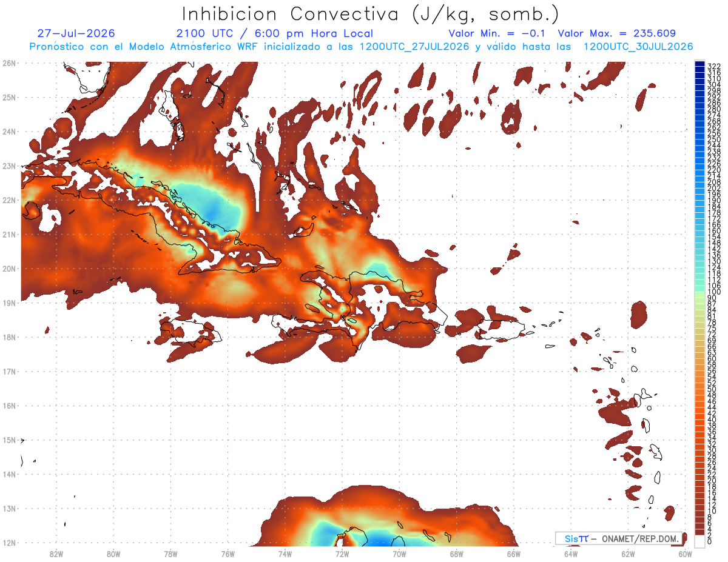The image size is (728, 562).
Task: Click the 'SisTT – ONAMET/REP.DOM.' logo box
Action: click(x=619, y=538)
